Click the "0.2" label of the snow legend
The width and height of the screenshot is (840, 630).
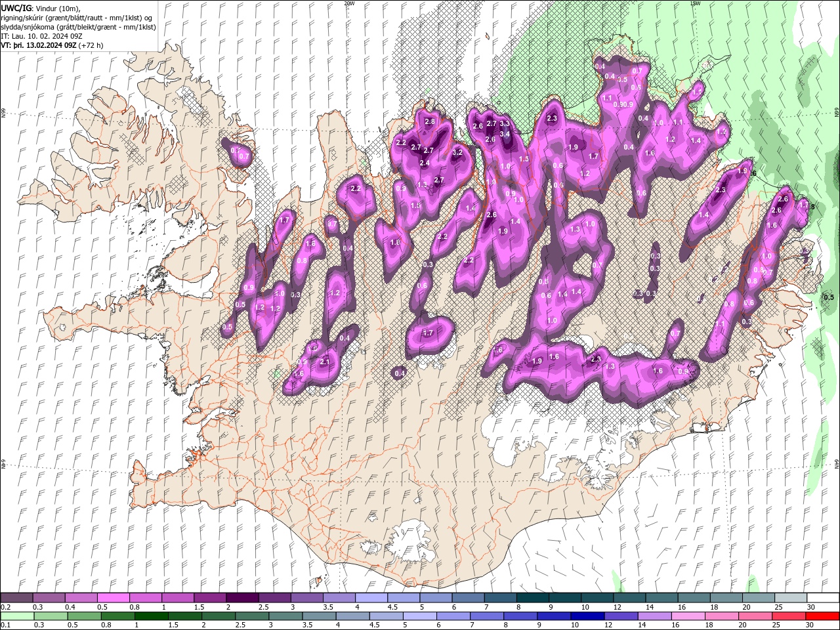tap(5, 607)
